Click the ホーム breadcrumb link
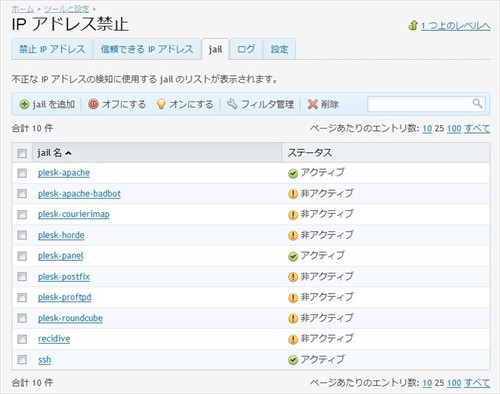Screen dimensions: 500x394 coord(23,9)
